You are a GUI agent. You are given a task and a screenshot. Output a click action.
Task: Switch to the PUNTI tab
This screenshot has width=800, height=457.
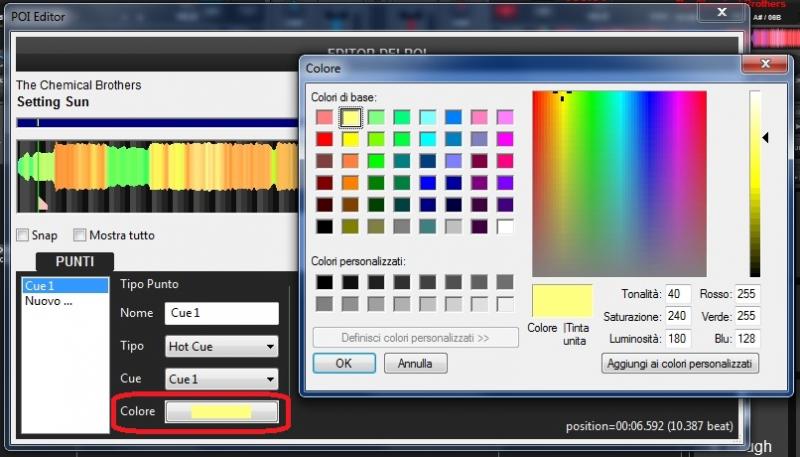pos(75,262)
